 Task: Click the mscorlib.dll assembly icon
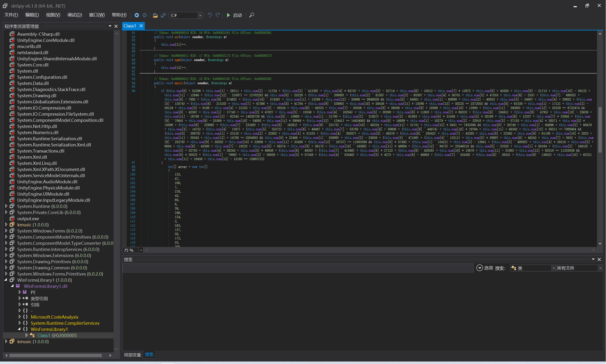pyautogui.click(x=12, y=46)
